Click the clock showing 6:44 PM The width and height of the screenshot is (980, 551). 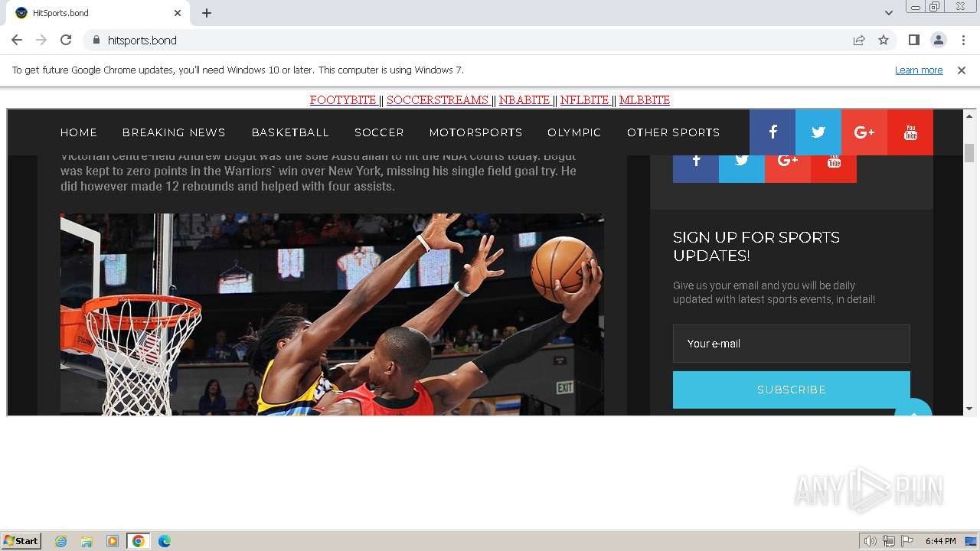point(940,541)
